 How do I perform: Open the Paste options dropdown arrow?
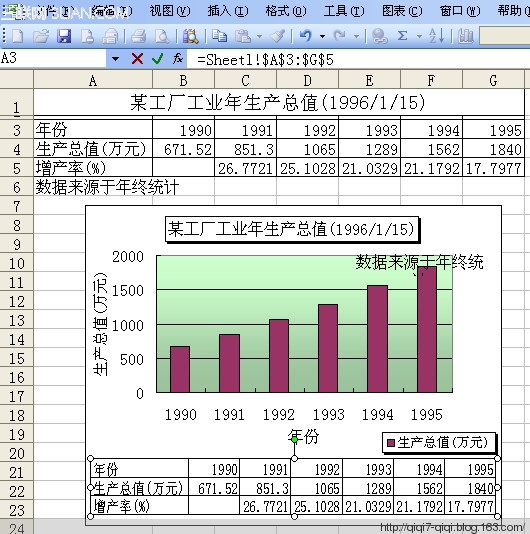(x=260, y=36)
